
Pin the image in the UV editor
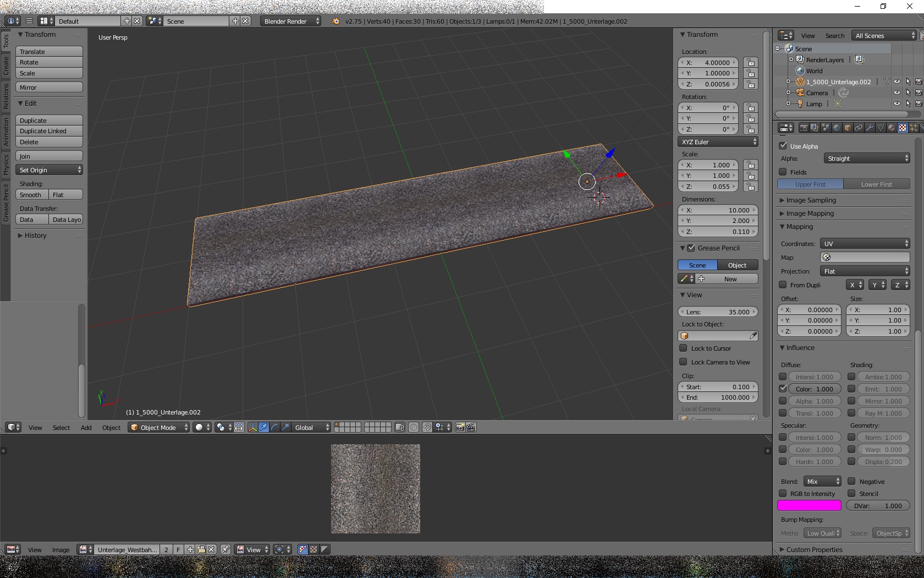pos(226,549)
